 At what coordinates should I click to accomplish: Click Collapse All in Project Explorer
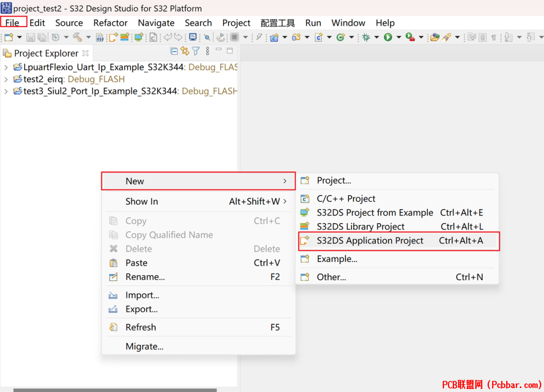coord(174,51)
